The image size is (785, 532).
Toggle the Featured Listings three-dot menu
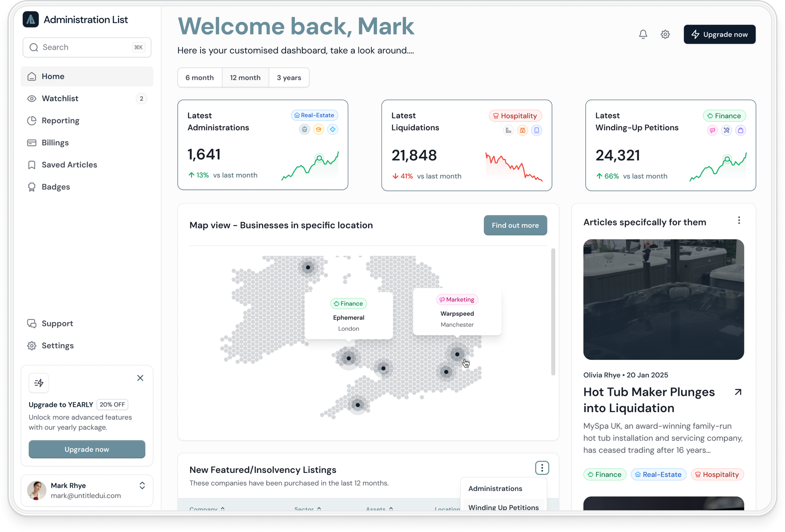tap(542, 468)
